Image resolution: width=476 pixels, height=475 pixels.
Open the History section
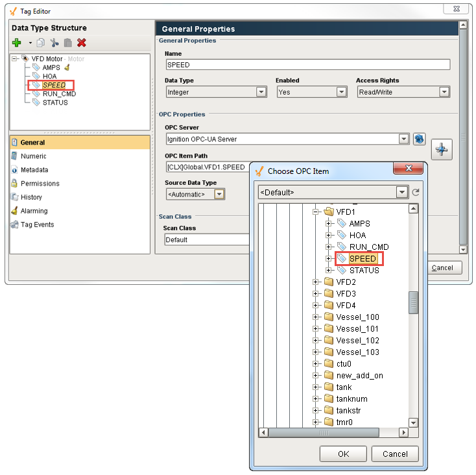point(31,197)
